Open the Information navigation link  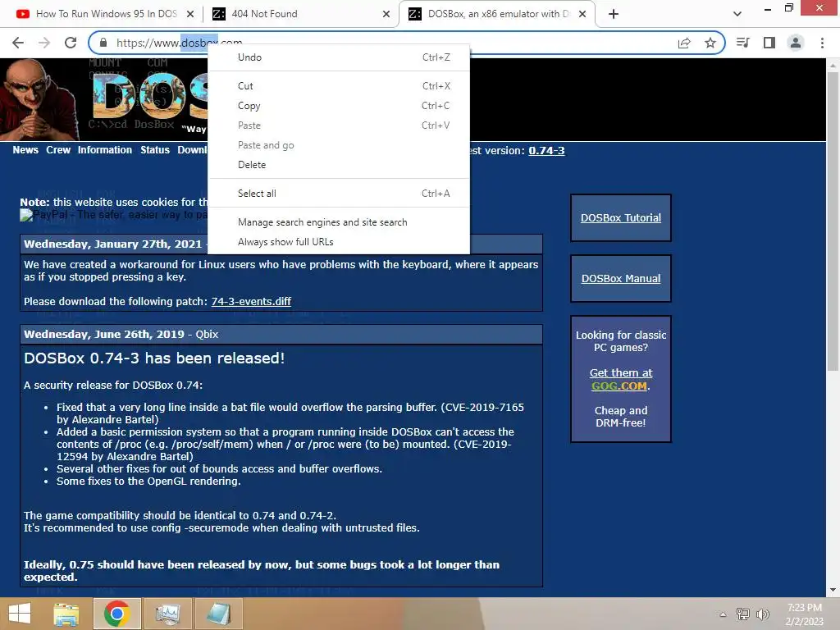104,150
